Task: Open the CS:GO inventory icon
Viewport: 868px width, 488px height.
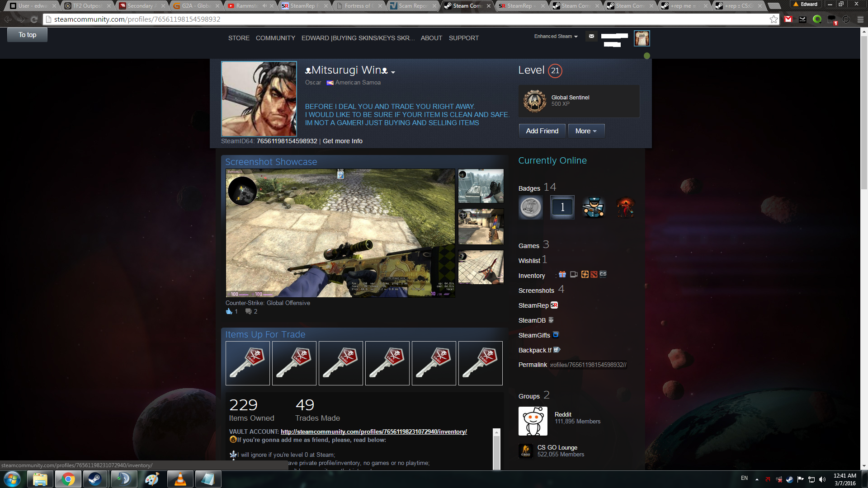Action: tap(603, 274)
